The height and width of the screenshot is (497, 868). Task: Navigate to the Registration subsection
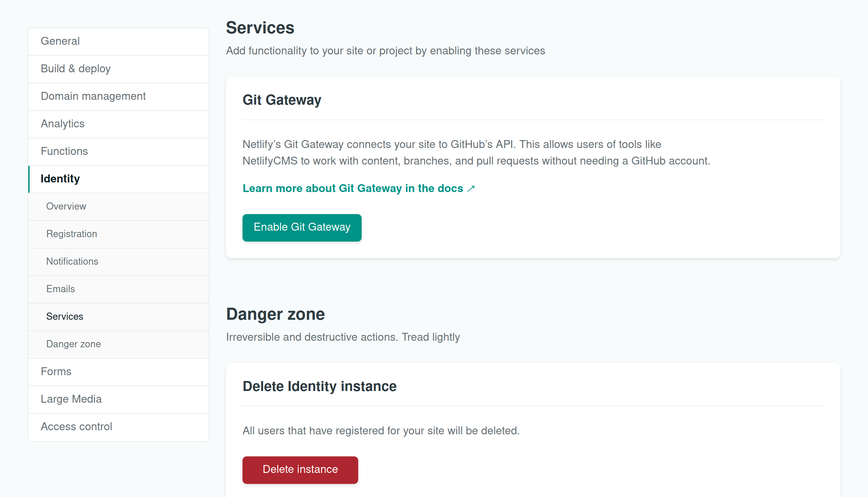point(72,234)
